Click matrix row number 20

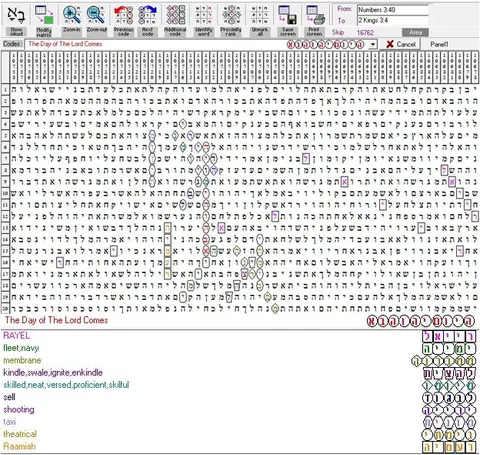(x=5, y=309)
